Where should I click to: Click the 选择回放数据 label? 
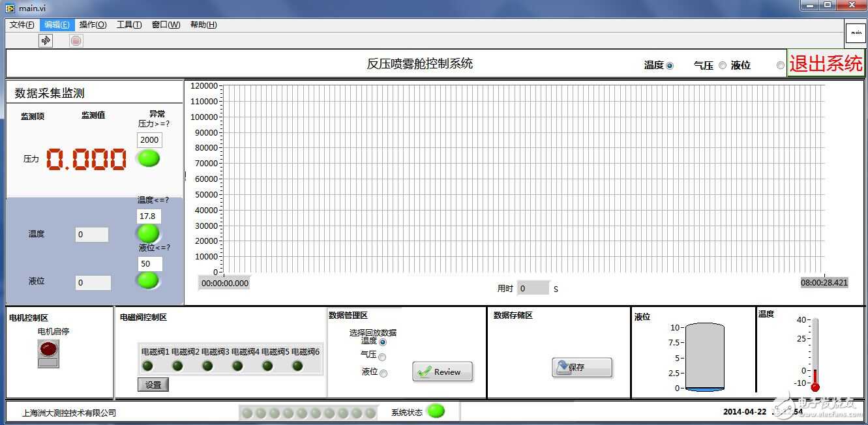(x=372, y=332)
